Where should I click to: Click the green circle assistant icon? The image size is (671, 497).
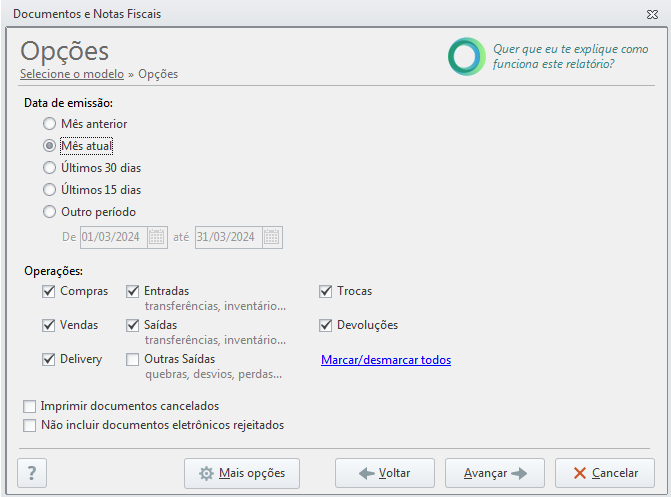(x=466, y=57)
